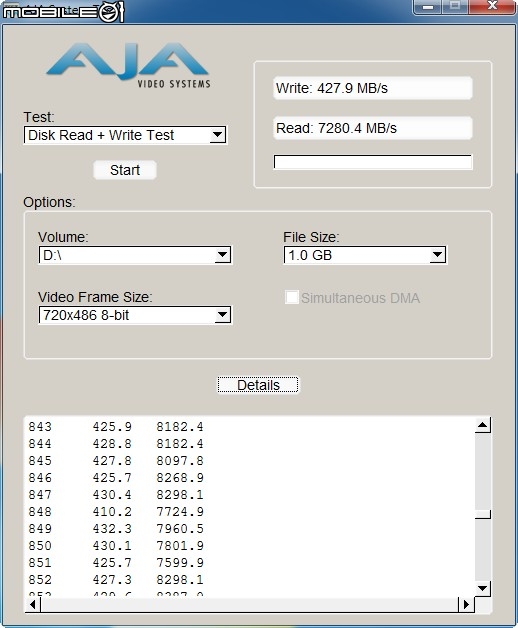Click the 720x486 8-bit frame size value
Viewport: 518px width, 628px height.
click(86, 316)
